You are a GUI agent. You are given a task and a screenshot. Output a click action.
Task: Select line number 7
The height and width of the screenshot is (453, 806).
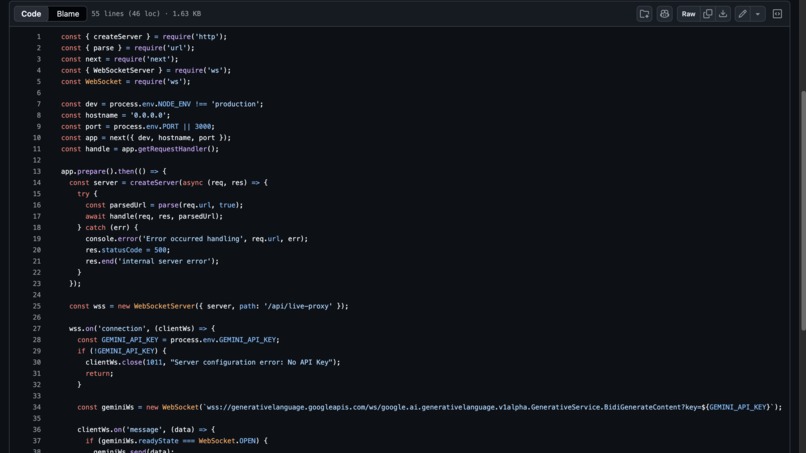click(x=39, y=104)
